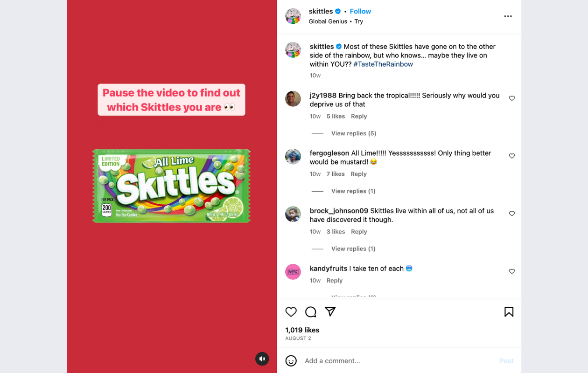Like kandyfruits' comment with the heart

[512, 271]
